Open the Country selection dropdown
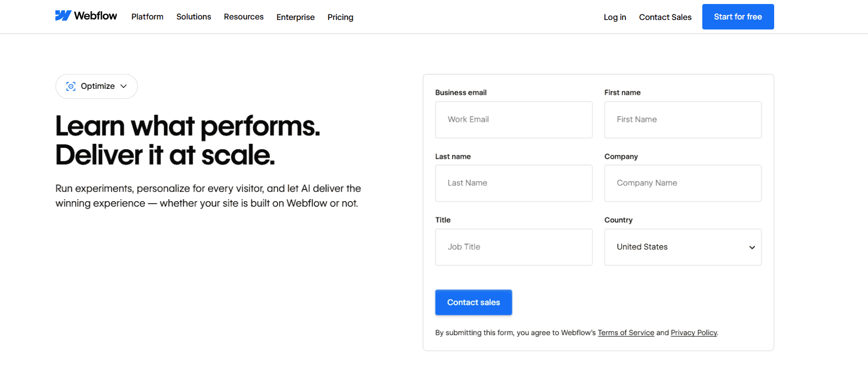This screenshot has height=385, width=868. 682,247
